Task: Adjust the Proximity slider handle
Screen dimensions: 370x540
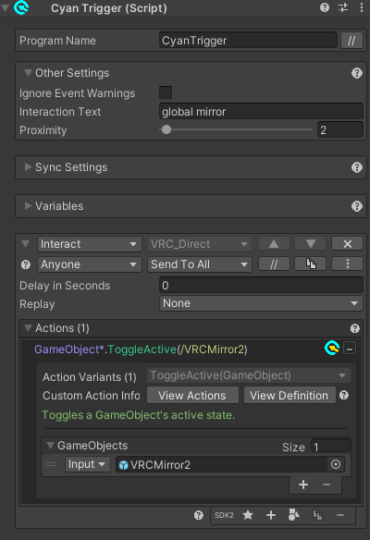Action: 166,130
